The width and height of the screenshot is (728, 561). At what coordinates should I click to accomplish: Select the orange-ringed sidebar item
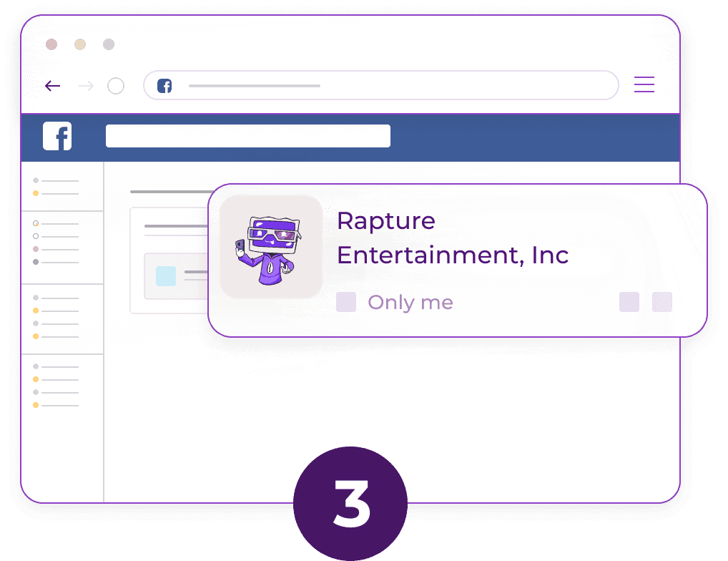pyautogui.click(x=36, y=223)
